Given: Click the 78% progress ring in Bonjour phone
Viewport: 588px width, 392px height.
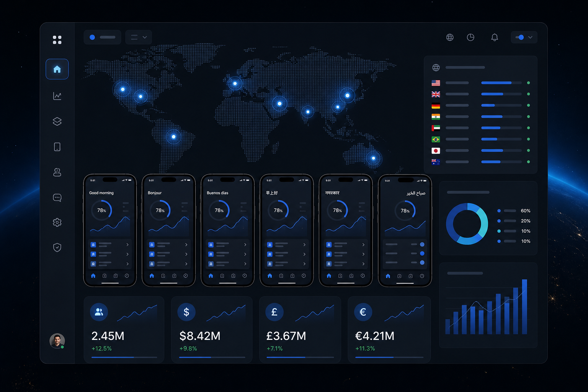Looking at the screenshot, I should (160, 210).
